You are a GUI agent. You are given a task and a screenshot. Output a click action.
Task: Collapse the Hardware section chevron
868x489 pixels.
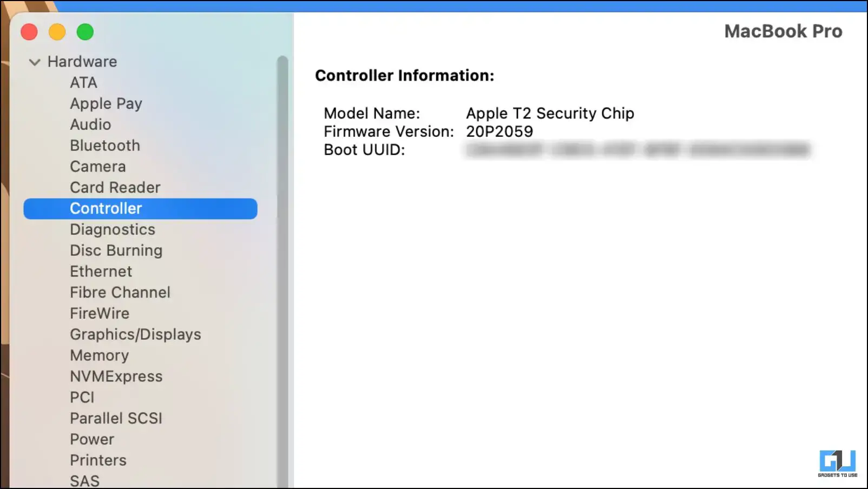tap(35, 62)
